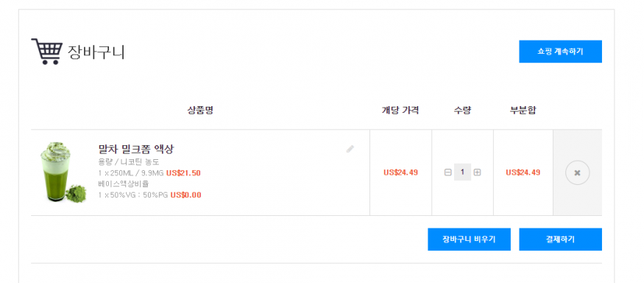Open the 말차 밀크폼 액상 product link
This screenshot has width=644, height=283.
click(136, 149)
